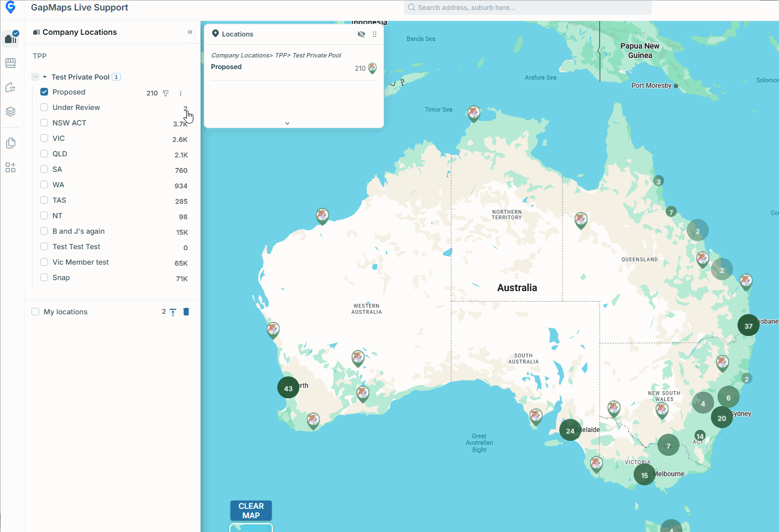Viewport: 779px width, 532px height.
Task: Click the TPP group label
Action: [40, 56]
